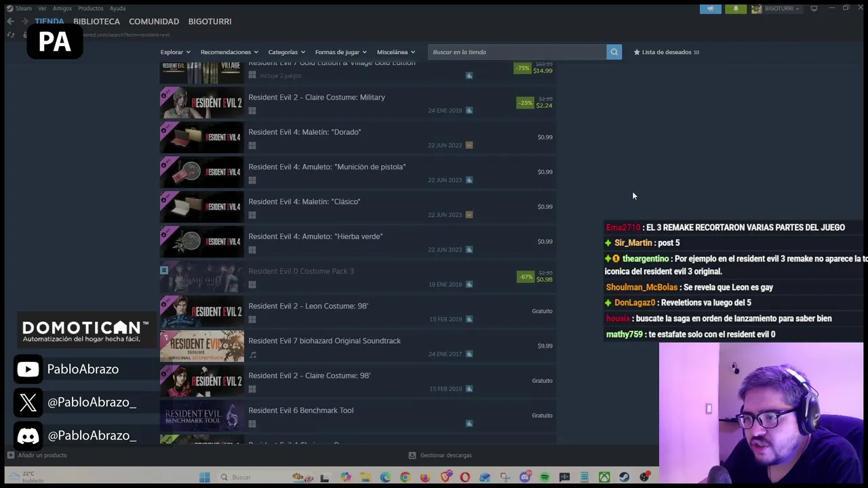Click the Steam logo in menu bar
868x488 pixels.
click(x=9, y=8)
